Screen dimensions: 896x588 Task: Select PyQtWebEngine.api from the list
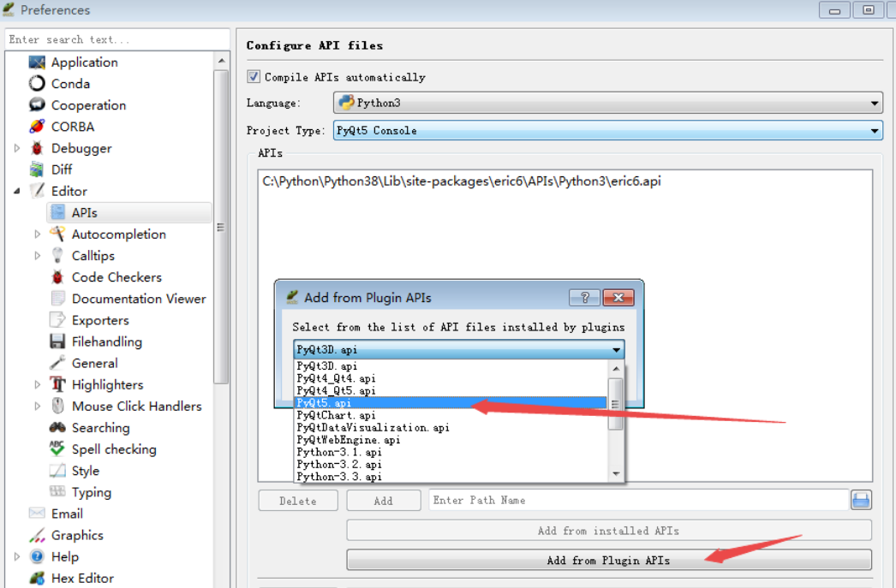(x=451, y=440)
